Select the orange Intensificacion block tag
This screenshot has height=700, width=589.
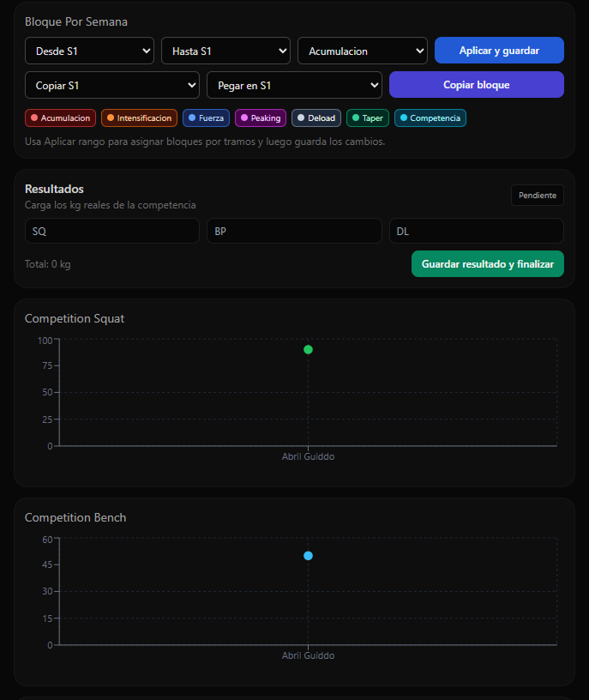coord(139,118)
